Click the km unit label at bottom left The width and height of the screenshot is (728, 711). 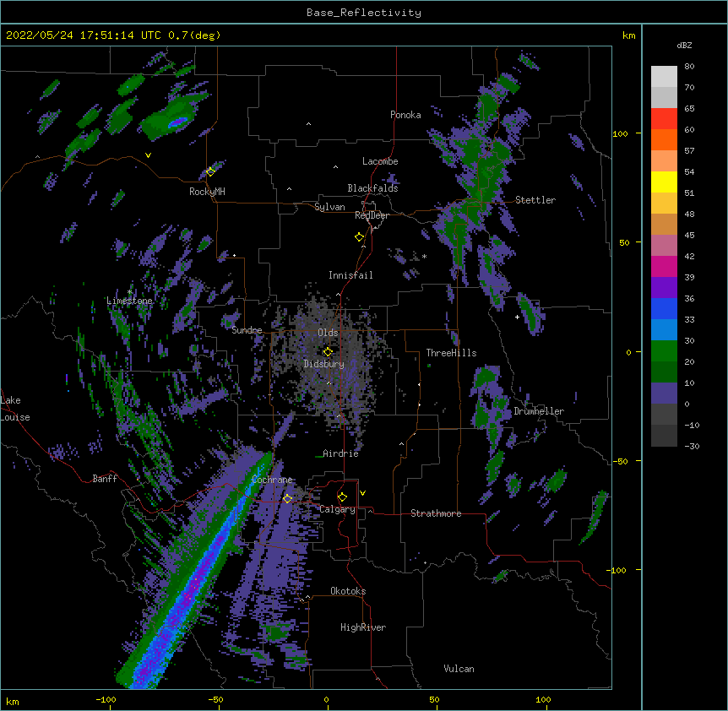13,701
